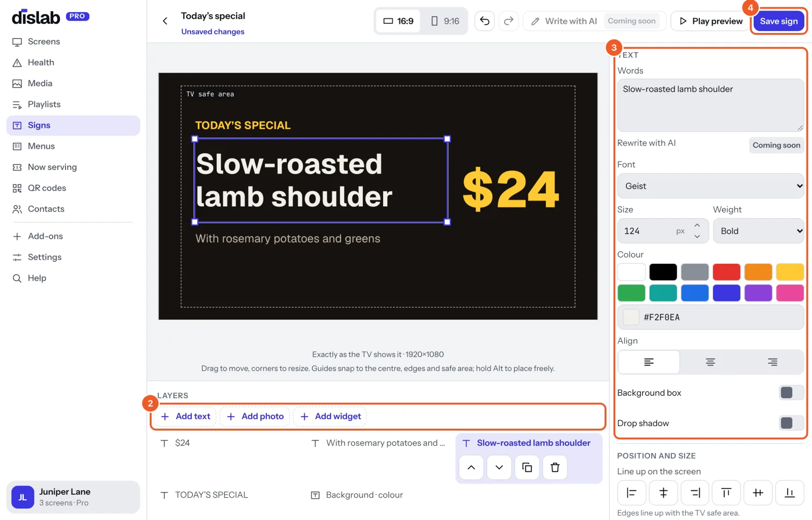Line up to top edge of screen
The image size is (812, 520).
pyautogui.click(x=726, y=493)
